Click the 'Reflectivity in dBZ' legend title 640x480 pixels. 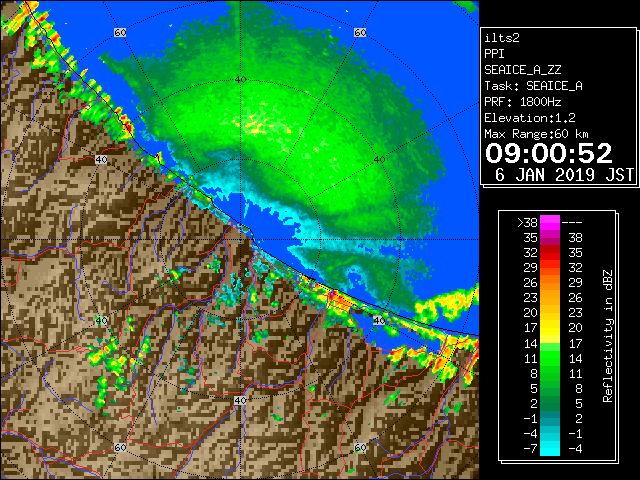[x=608, y=336]
